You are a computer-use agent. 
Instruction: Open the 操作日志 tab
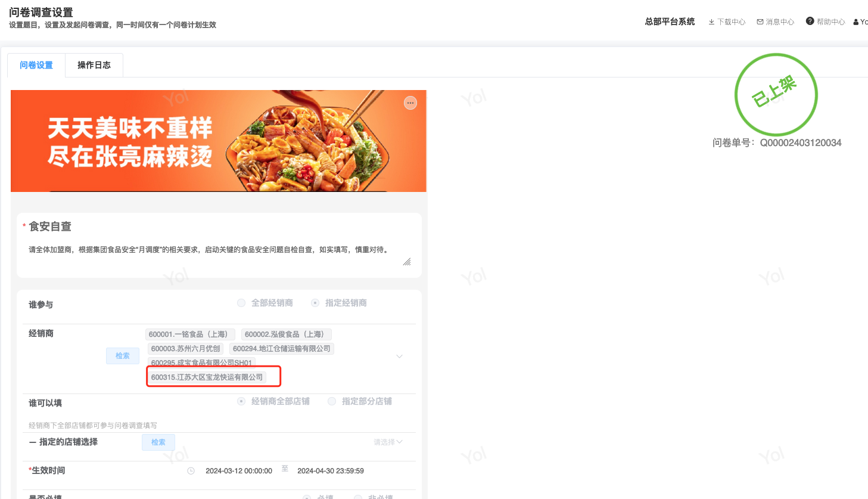pyautogui.click(x=94, y=66)
